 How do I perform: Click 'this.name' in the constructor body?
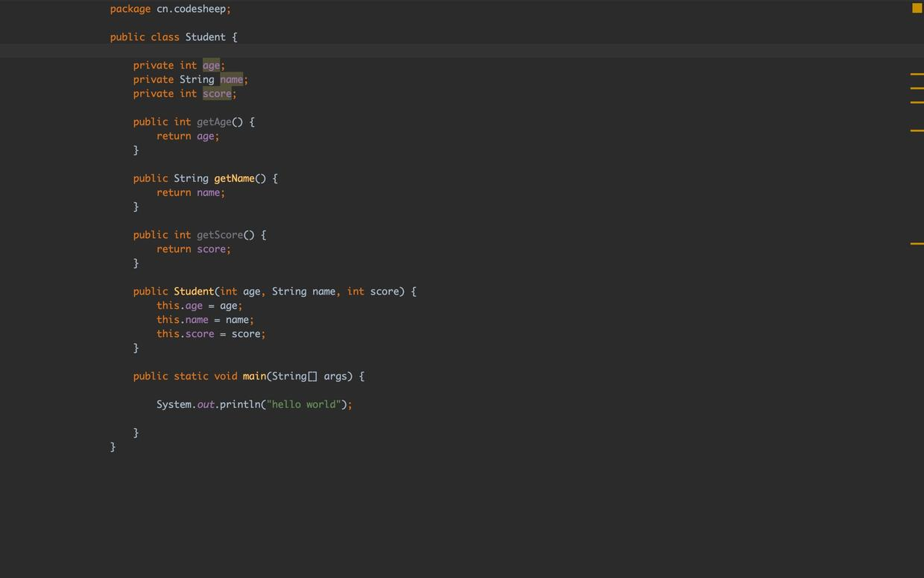pyautogui.click(x=183, y=320)
